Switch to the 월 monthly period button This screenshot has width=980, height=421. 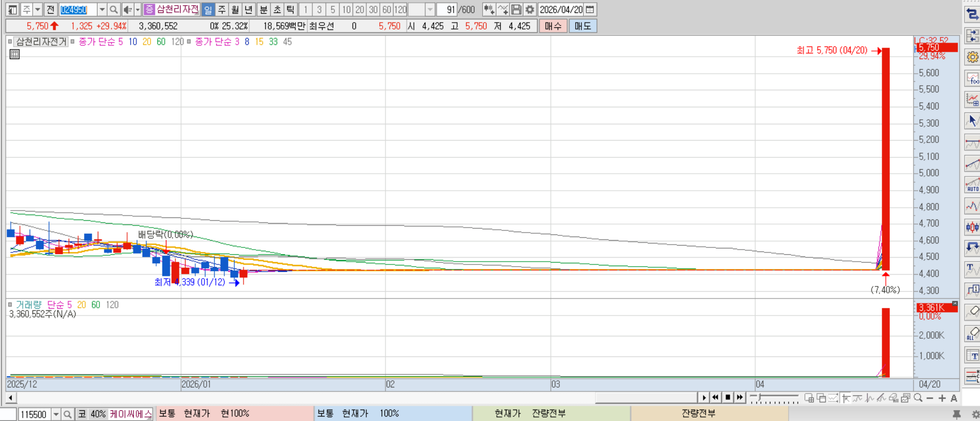coord(235,10)
